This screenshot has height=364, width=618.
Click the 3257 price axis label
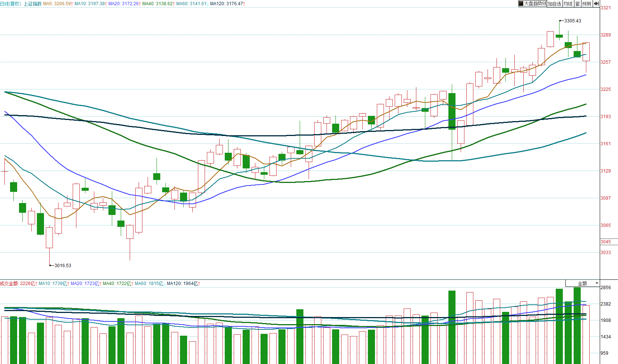click(x=606, y=62)
